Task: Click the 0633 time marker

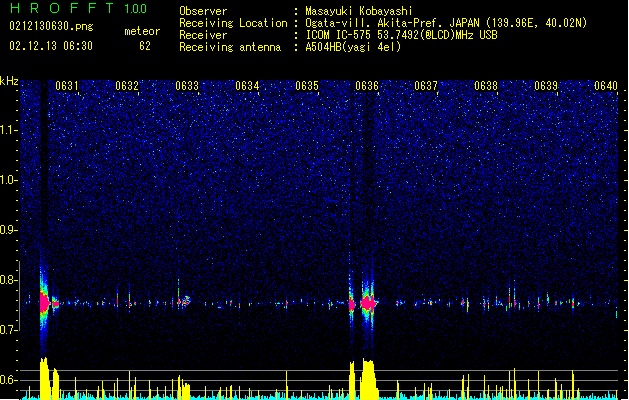Action: coord(187,86)
